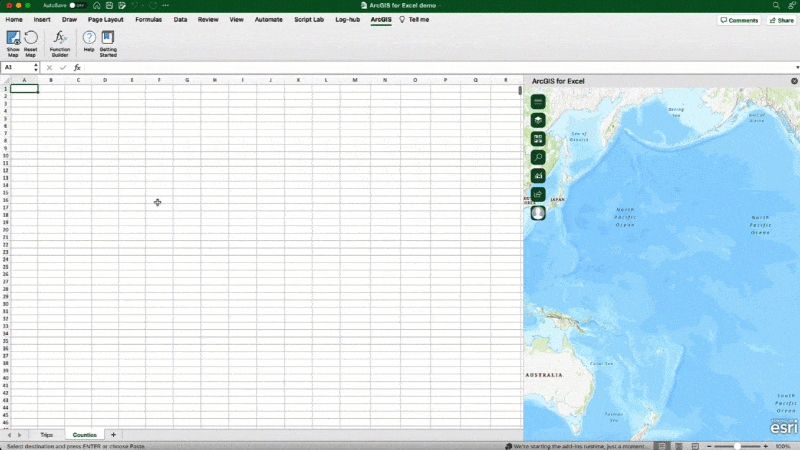Open the Script Lab ribbon tab
The width and height of the screenshot is (800, 450).
309,19
